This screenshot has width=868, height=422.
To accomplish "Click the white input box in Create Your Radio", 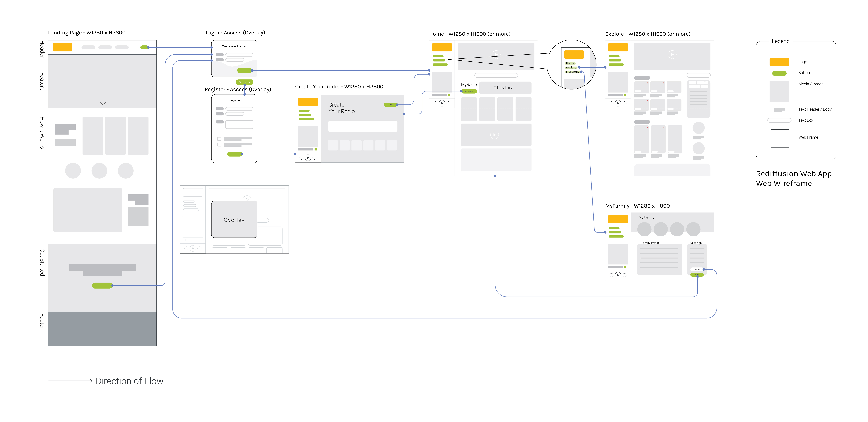I will [x=363, y=126].
